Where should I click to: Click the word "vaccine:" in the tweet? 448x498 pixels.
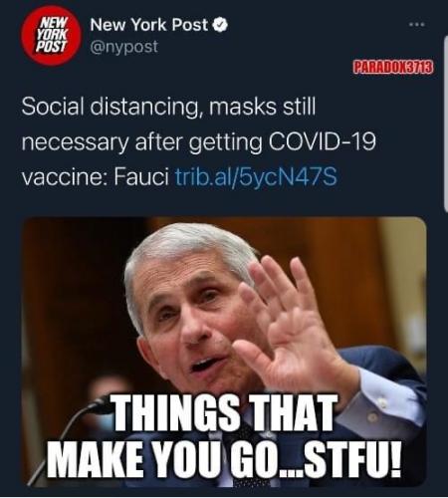pos(64,176)
